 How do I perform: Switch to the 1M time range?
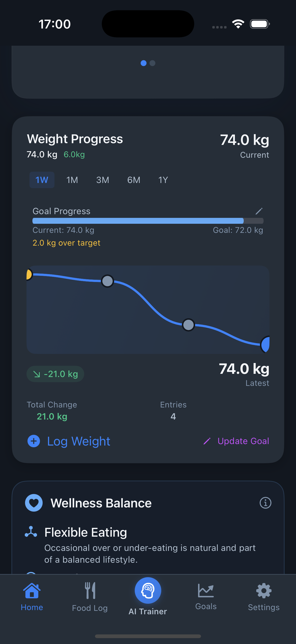tap(72, 180)
